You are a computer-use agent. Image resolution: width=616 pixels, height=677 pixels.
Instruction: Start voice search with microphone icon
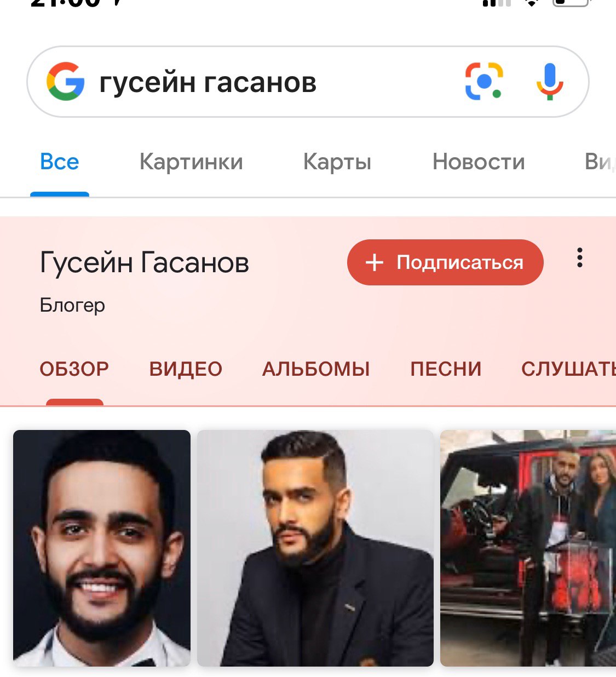(x=549, y=82)
